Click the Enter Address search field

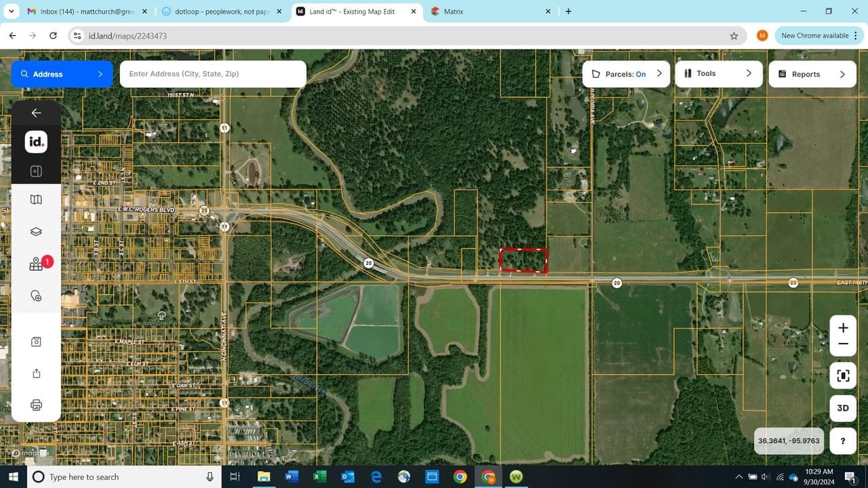tap(212, 74)
